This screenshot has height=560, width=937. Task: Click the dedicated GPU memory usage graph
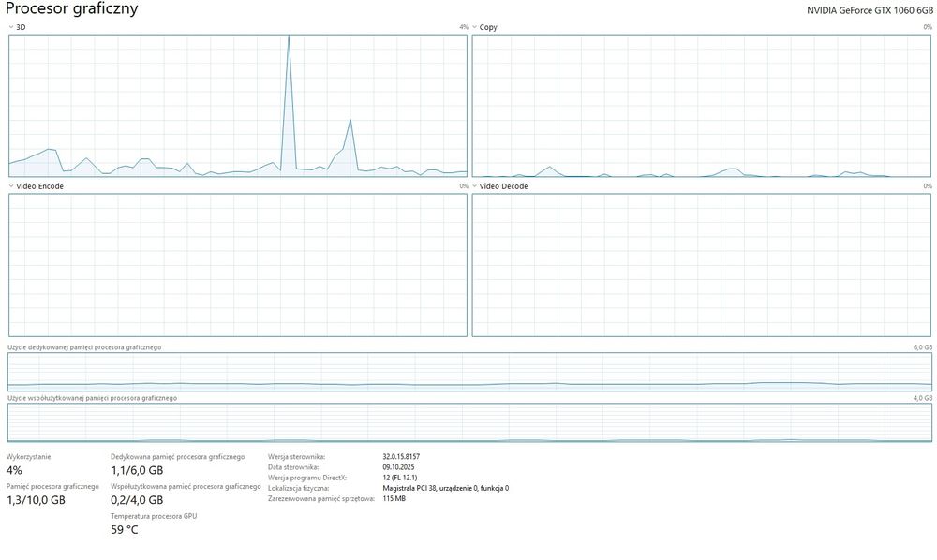469,372
